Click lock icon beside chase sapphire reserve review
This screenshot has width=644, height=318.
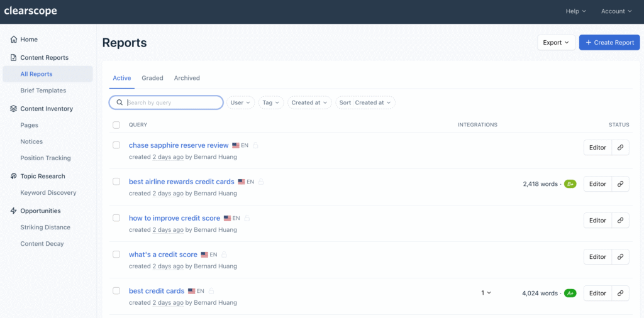(255, 145)
